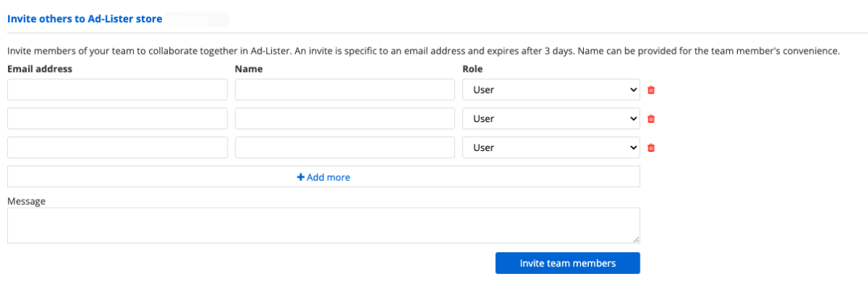Open the first row Role dropdown
Screen dimensions: 868x284
point(551,89)
